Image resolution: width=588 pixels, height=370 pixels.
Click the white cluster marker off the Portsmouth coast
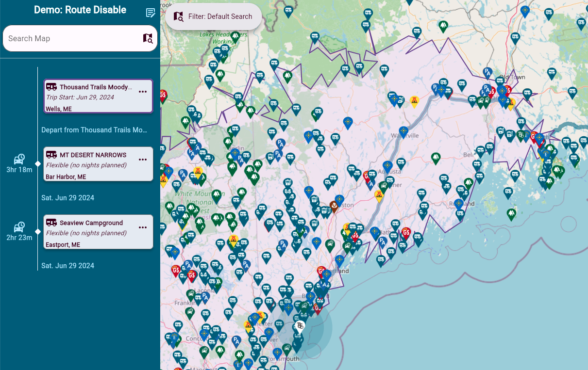click(301, 325)
